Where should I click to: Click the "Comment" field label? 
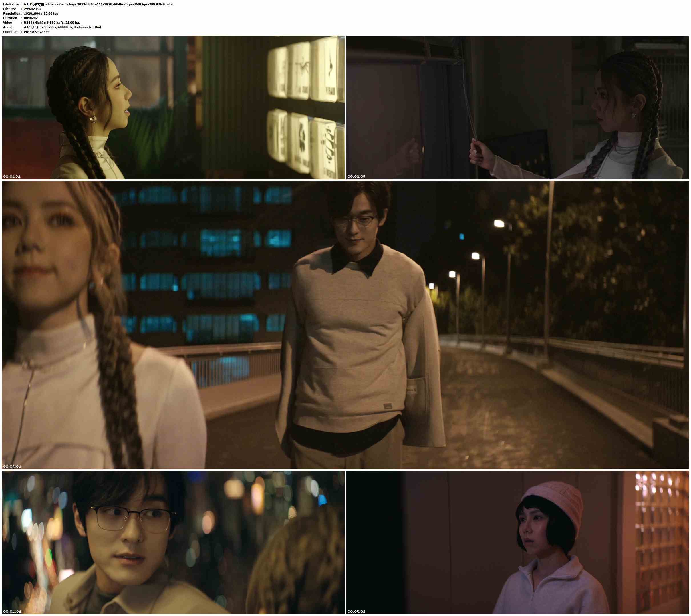pos(11,32)
